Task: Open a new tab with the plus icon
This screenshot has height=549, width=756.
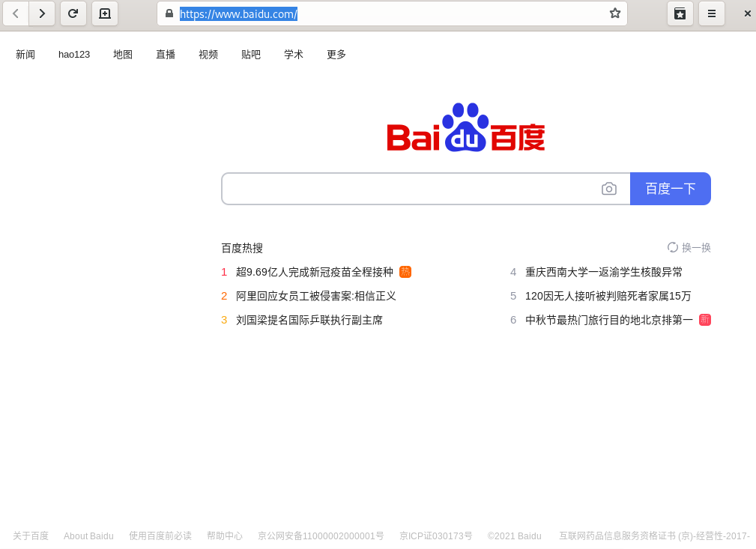Action: tap(105, 13)
